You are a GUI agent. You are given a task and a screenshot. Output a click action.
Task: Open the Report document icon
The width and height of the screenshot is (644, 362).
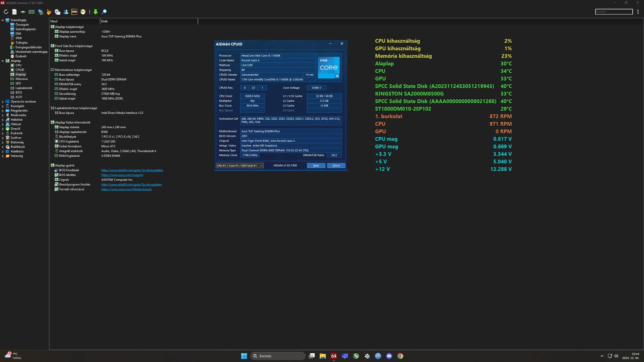(14, 12)
